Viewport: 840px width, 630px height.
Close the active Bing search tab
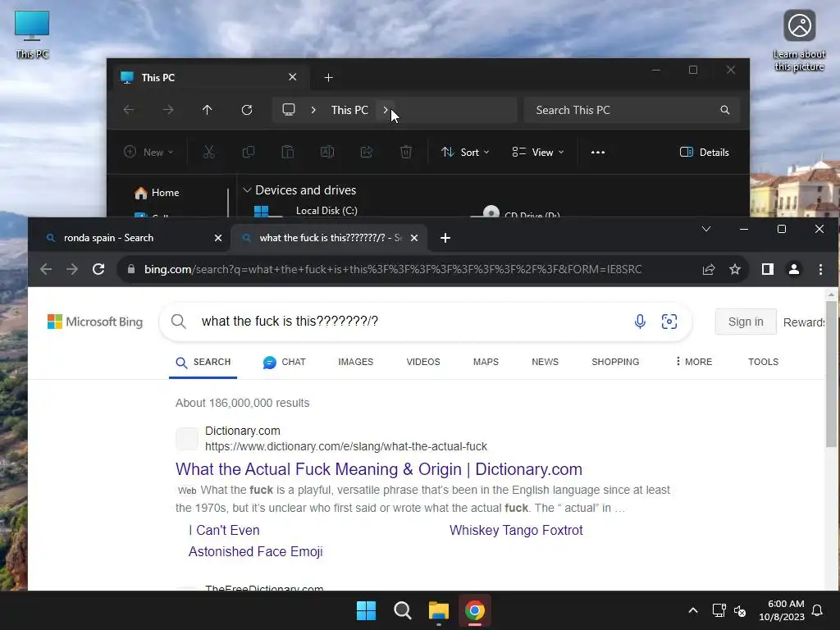click(414, 238)
